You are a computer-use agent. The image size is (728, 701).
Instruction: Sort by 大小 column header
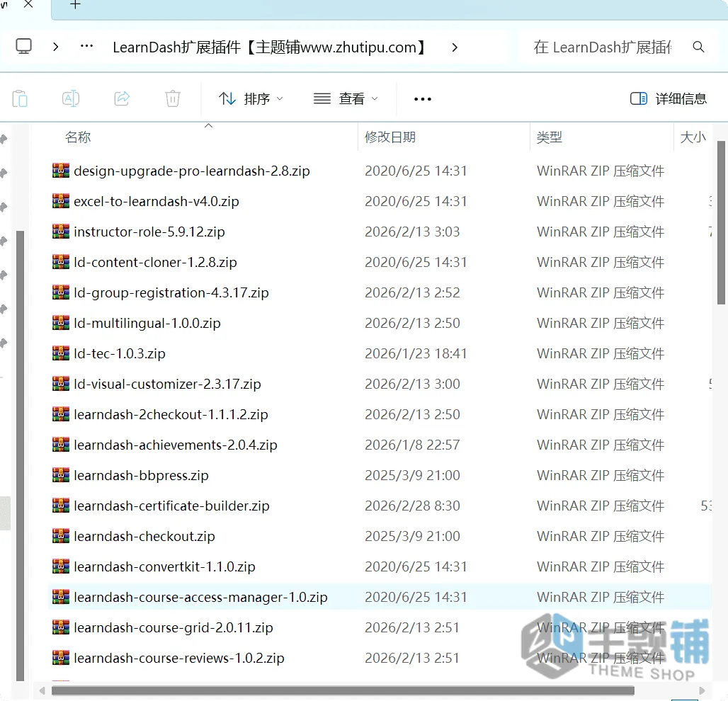coord(693,137)
